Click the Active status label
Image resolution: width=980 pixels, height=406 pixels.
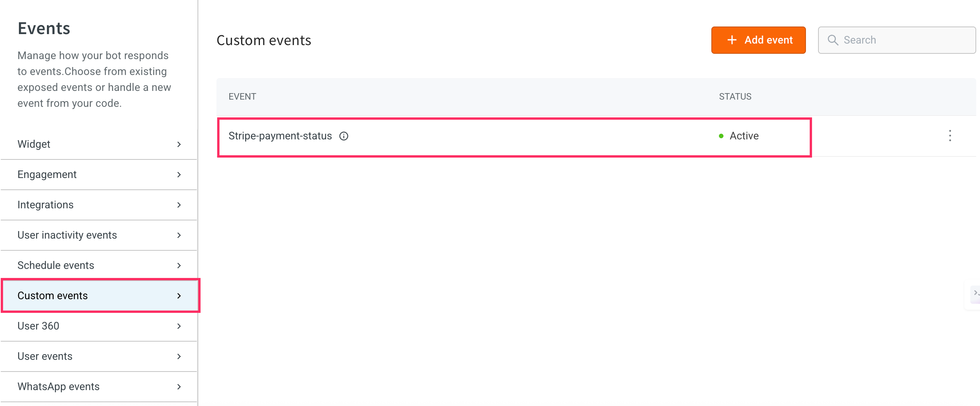click(744, 136)
